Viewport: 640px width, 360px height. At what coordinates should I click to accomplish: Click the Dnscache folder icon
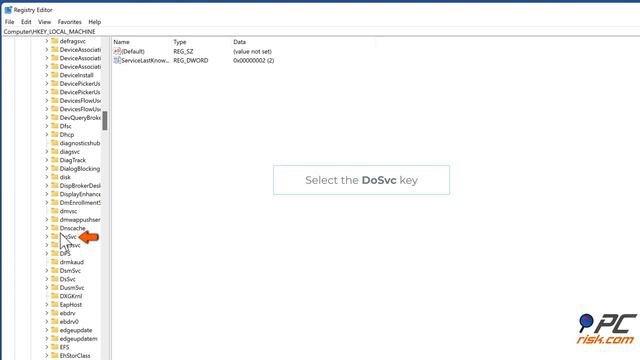(55, 228)
